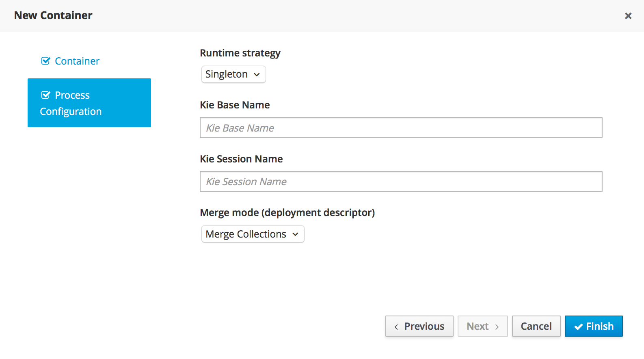Click the checkmark icon beside Container step
Viewport: 644px width, 359px height.
coord(46,61)
